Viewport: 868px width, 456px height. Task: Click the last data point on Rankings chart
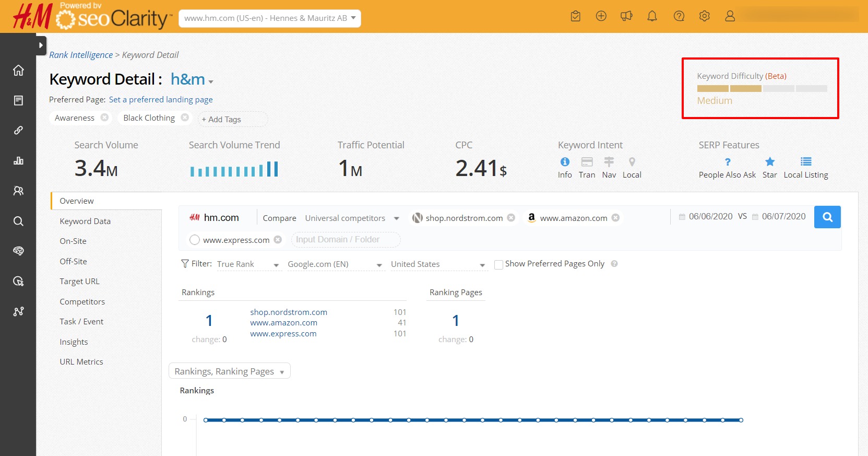click(x=741, y=420)
